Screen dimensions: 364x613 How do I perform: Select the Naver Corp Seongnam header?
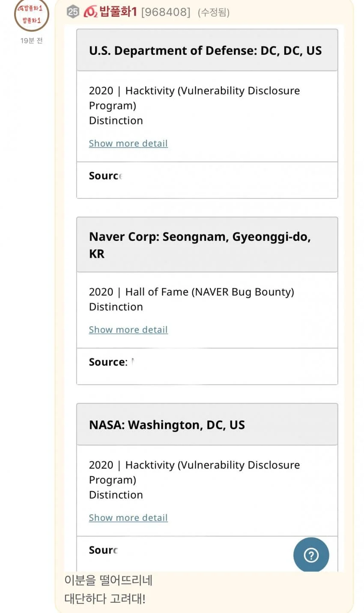point(200,245)
